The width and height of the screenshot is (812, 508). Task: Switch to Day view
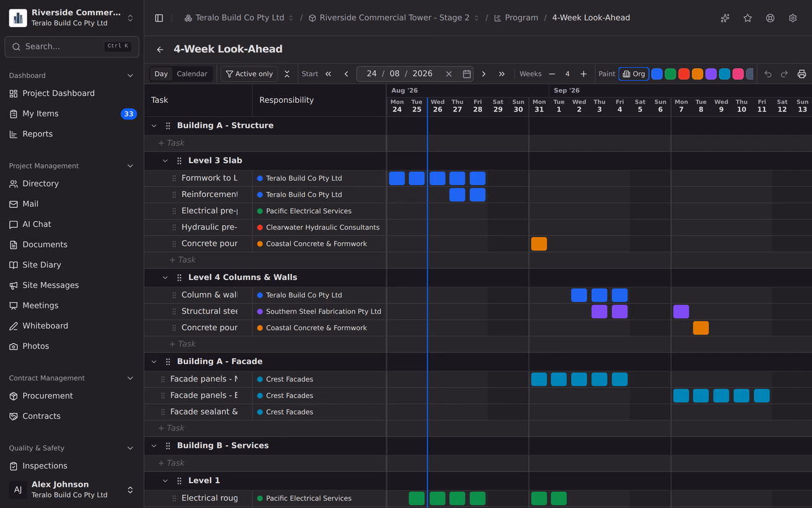161,74
